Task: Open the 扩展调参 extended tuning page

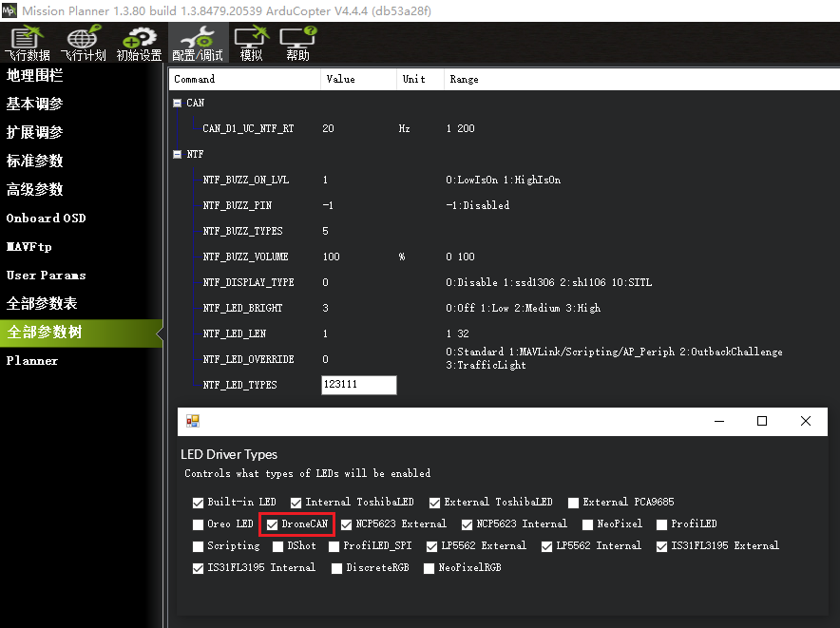Action: [34, 132]
